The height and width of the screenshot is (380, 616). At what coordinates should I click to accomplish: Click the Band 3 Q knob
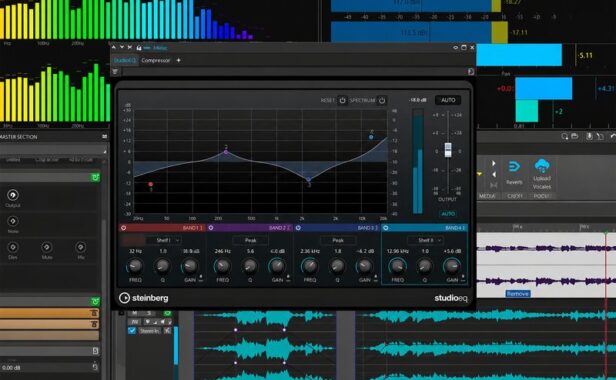point(337,266)
